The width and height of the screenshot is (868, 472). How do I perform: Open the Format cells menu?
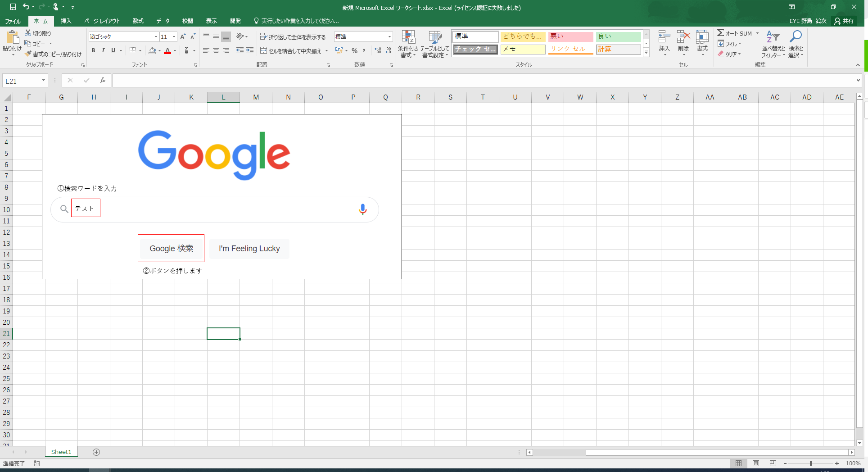pos(702,43)
